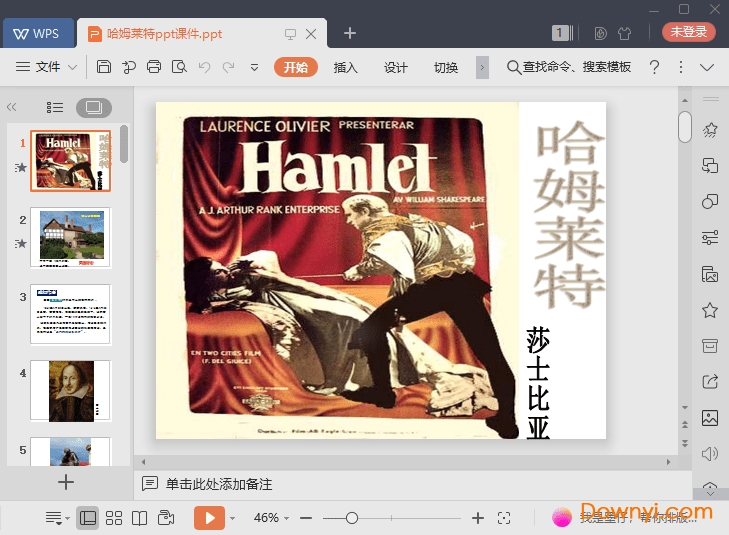The image size is (729, 535).
Task: Fit slide to window icon
Action: 504,517
